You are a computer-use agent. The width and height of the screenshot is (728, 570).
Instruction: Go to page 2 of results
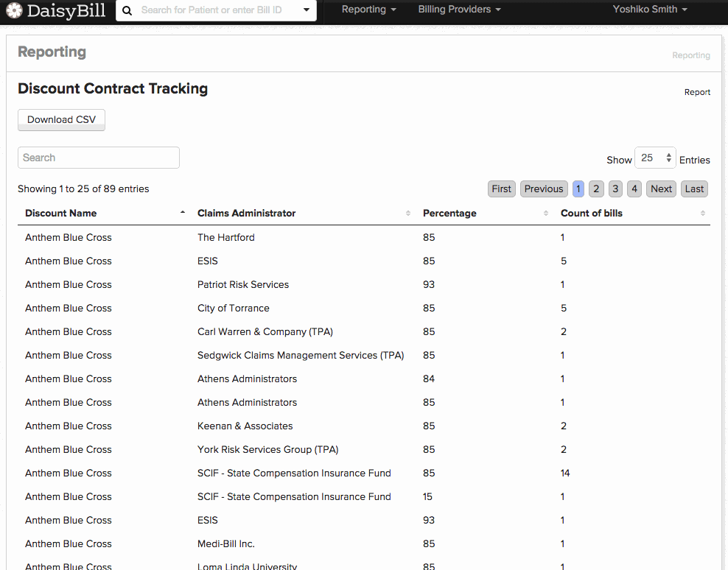pos(596,189)
